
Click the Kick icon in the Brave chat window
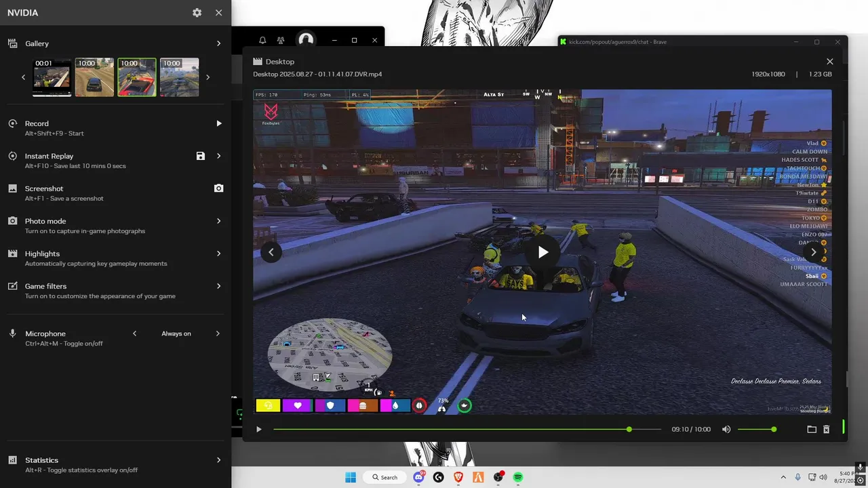(x=563, y=42)
